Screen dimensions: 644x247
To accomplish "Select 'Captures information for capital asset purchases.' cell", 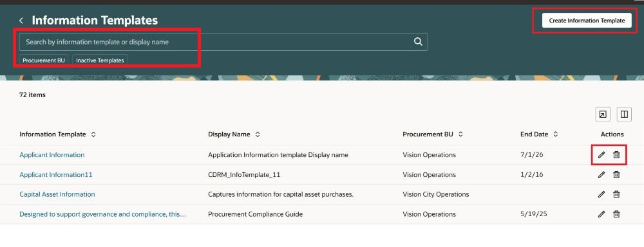I will coord(281,194).
